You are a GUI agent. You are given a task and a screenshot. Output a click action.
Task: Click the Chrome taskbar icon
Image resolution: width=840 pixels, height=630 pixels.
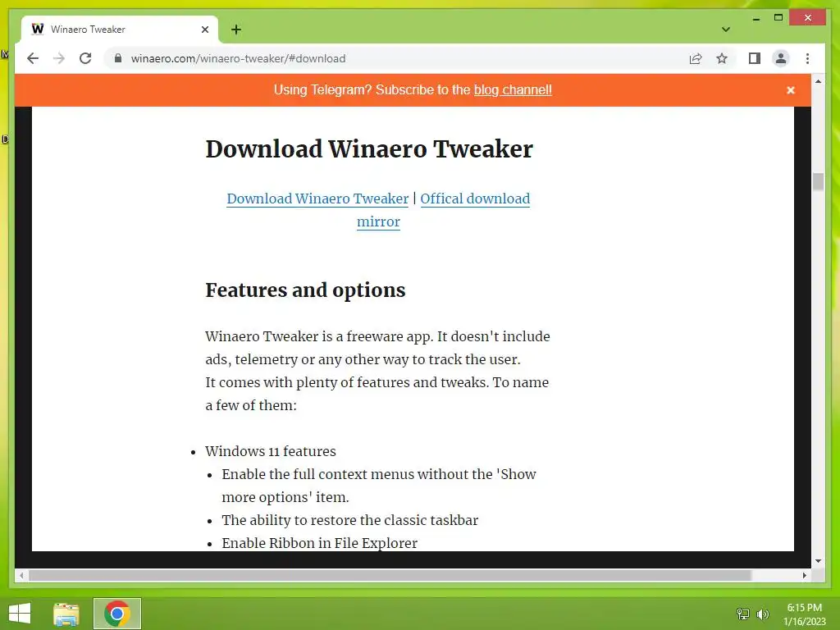click(x=117, y=614)
